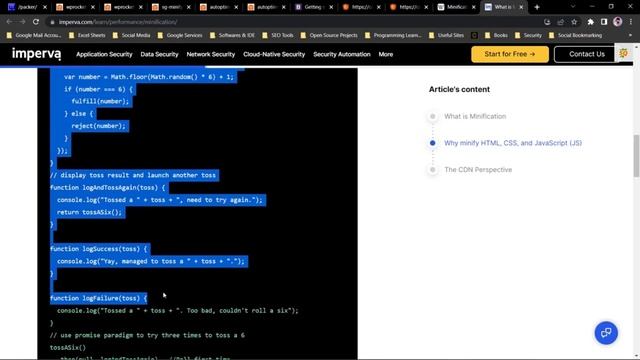Click the bullet beside What is Minification
This screenshot has height=360, width=640.
pyautogui.click(x=433, y=116)
